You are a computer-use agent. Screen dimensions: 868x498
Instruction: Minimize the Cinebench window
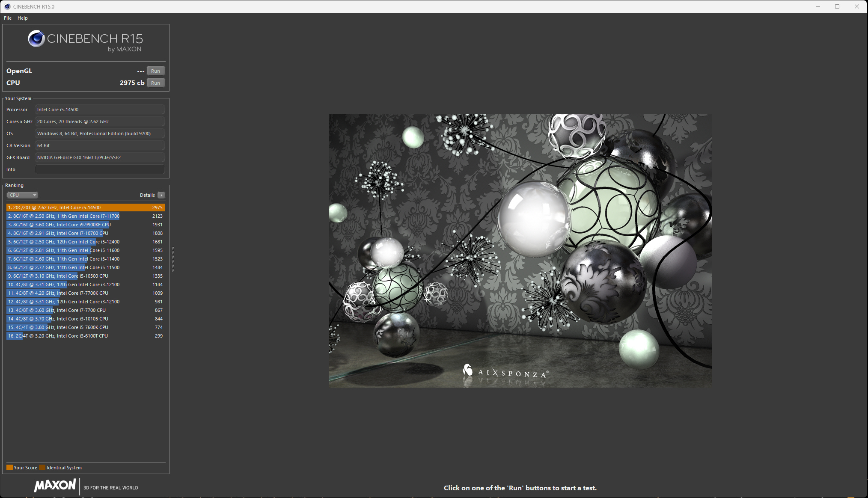(x=817, y=6)
